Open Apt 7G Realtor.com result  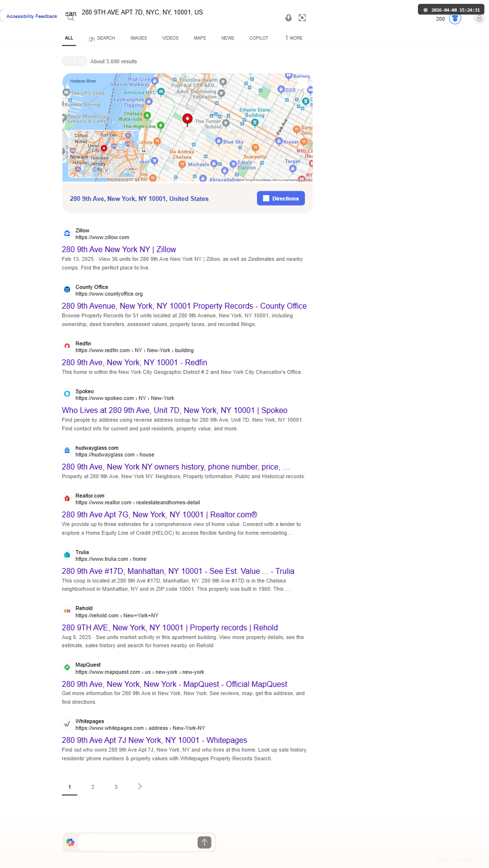click(159, 514)
